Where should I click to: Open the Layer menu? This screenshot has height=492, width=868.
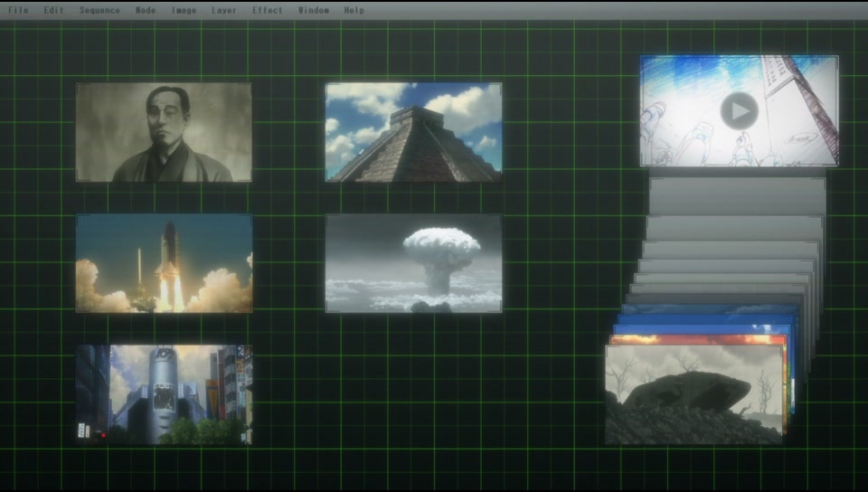coord(224,11)
